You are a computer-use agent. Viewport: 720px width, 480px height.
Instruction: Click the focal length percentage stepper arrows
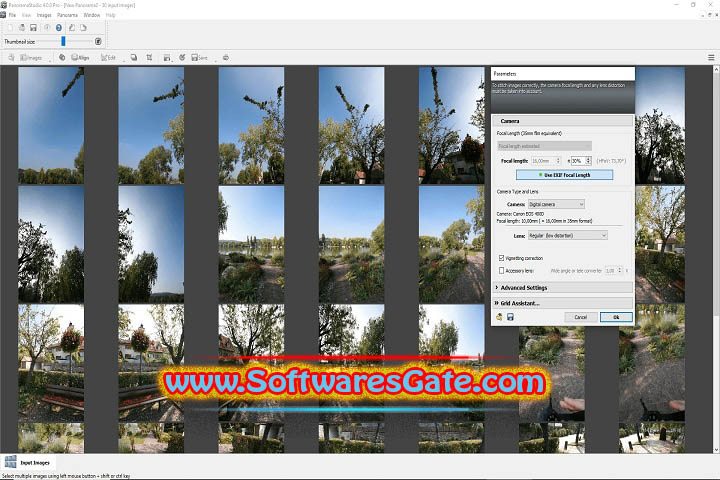pyautogui.click(x=588, y=161)
